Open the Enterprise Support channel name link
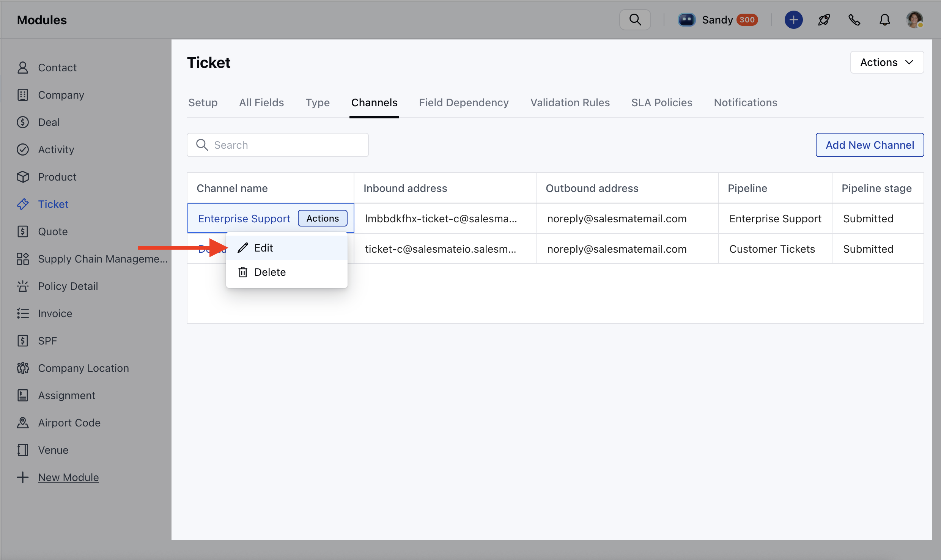 pos(244,219)
